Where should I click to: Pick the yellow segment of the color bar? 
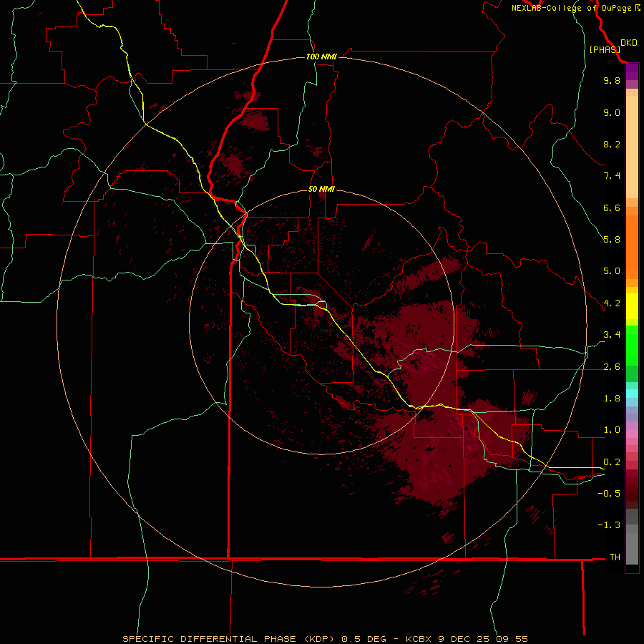click(632, 306)
